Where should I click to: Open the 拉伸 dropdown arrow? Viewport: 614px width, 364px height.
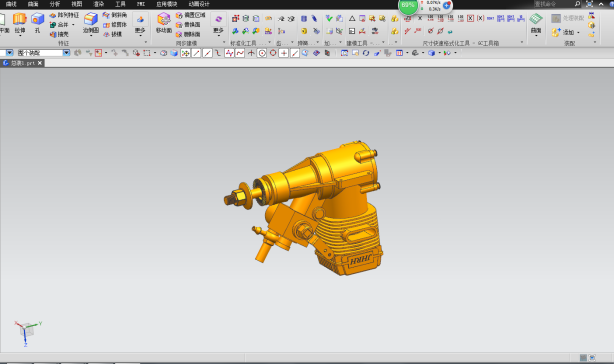20,36
